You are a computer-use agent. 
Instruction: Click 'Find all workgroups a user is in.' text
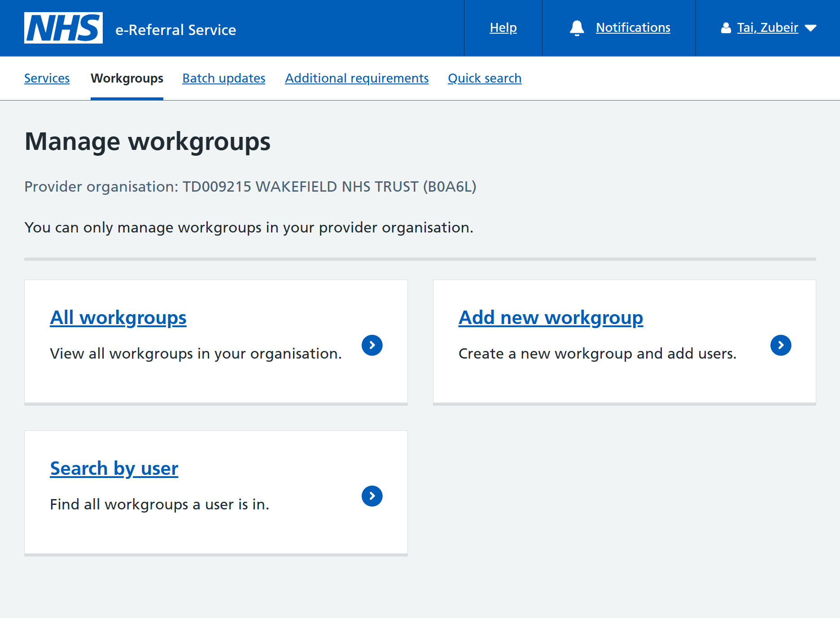160,504
